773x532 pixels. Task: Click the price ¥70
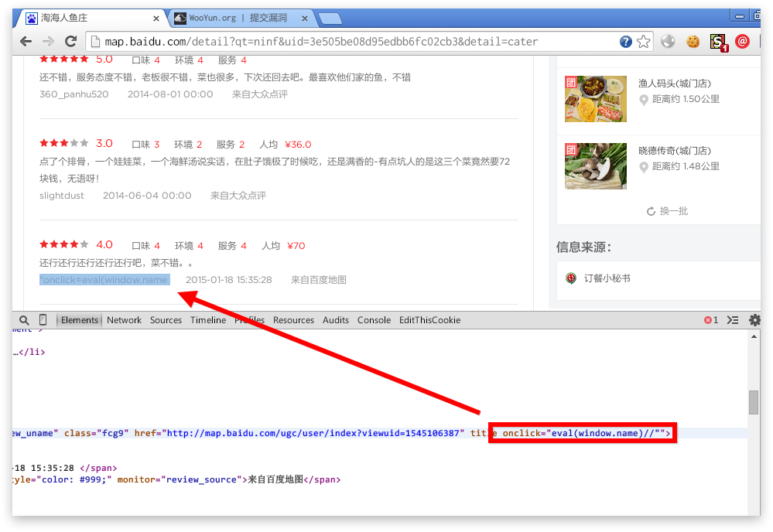click(x=296, y=246)
